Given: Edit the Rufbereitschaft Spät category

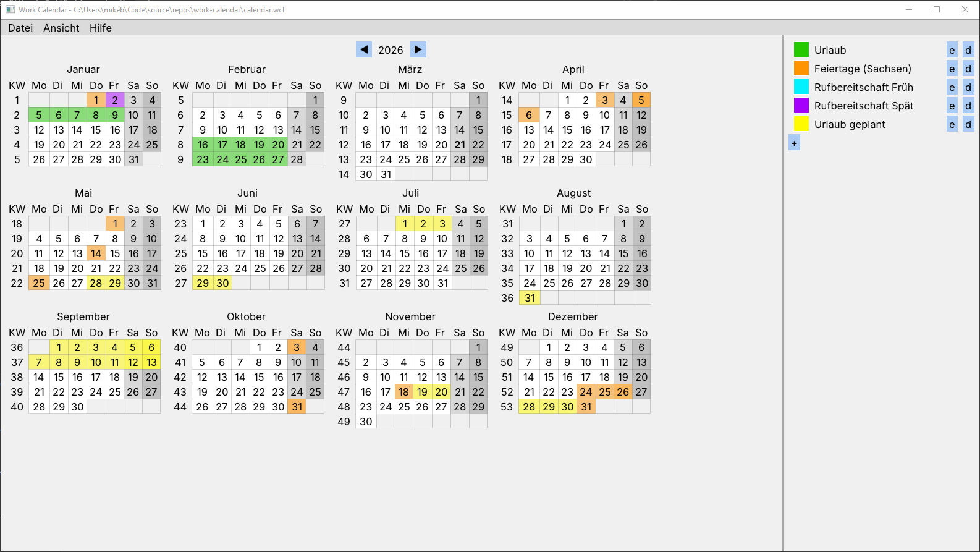Looking at the screenshot, I should [x=952, y=106].
